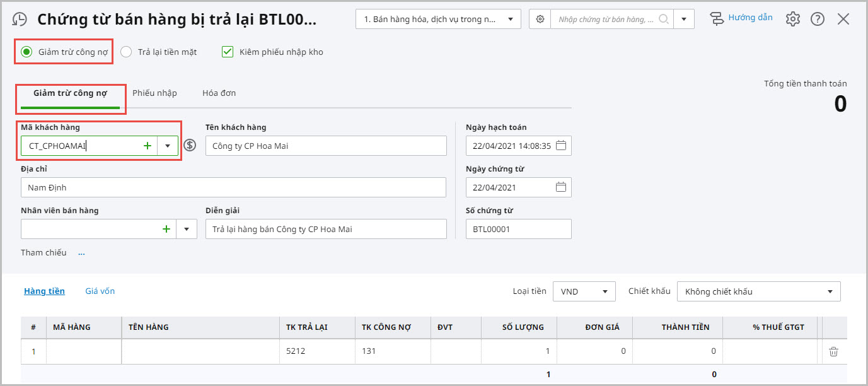Click the Giá vốn link

(100, 291)
